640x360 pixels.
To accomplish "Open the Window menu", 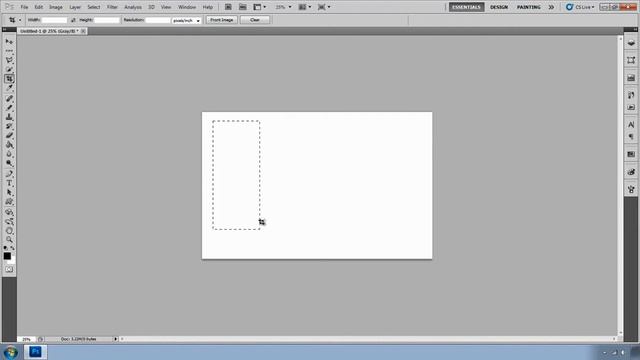I will 187,7.
